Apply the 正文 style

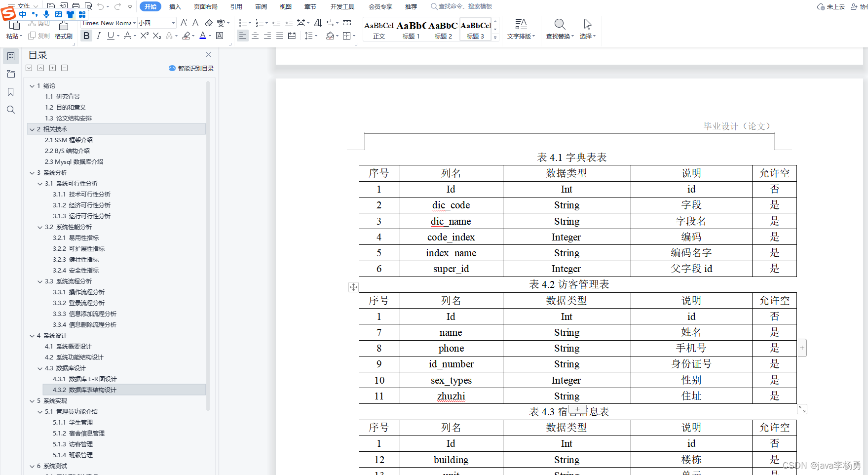point(379,30)
